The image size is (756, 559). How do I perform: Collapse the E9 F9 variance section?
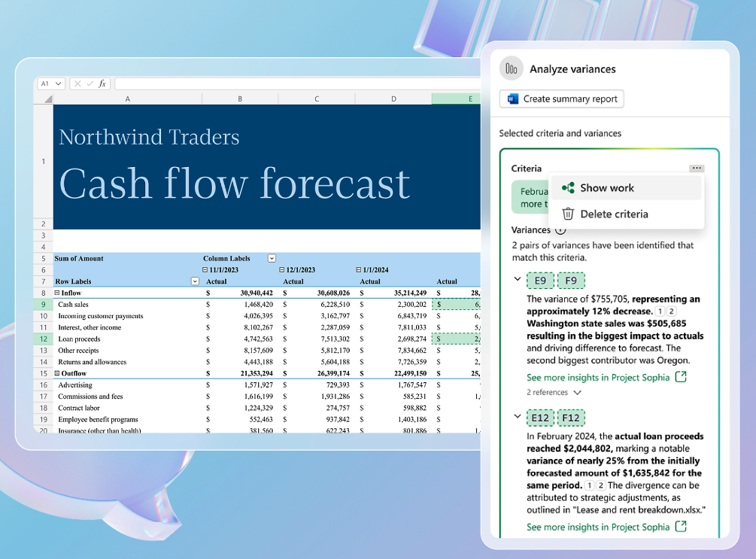click(518, 279)
